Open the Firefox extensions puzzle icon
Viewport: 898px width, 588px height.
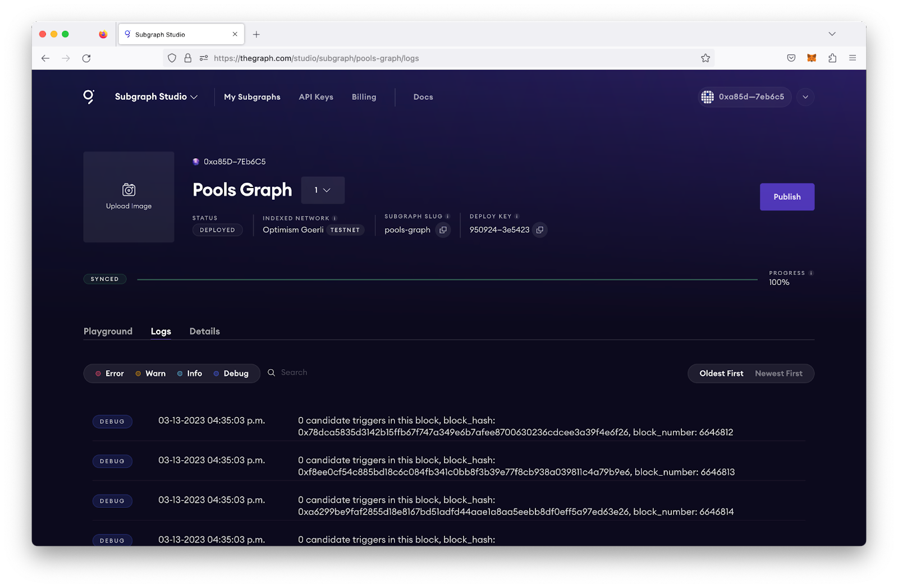832,58
